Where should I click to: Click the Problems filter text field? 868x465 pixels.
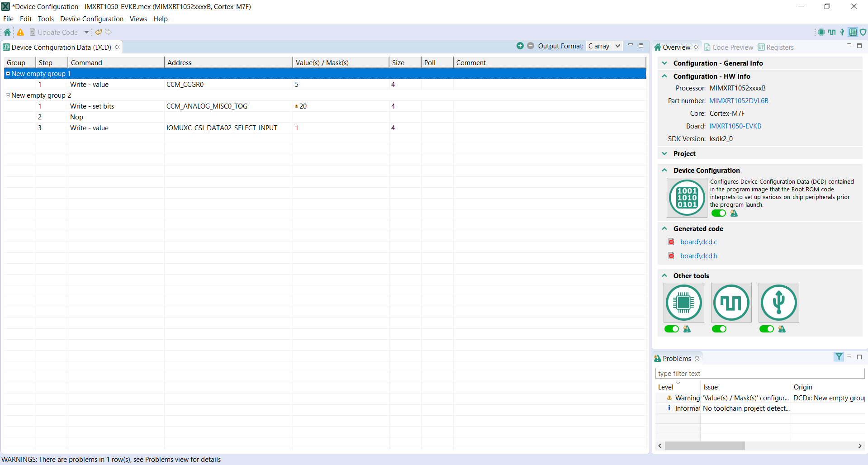pos(760,373)
